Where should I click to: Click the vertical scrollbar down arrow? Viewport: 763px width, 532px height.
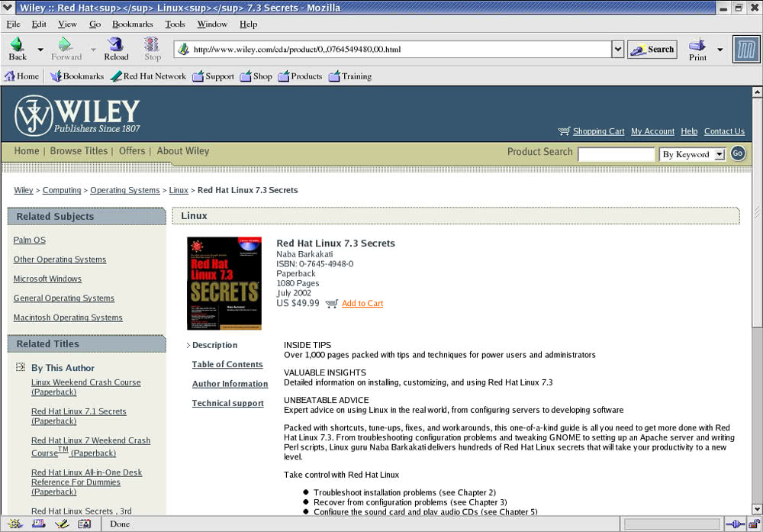coord(757,509)
